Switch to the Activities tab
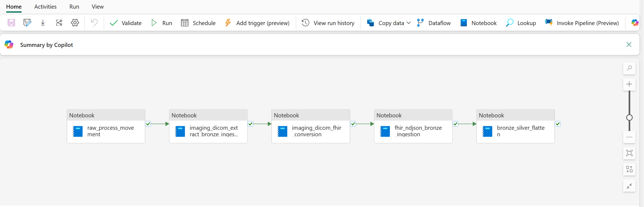 (x=45, y=7)
